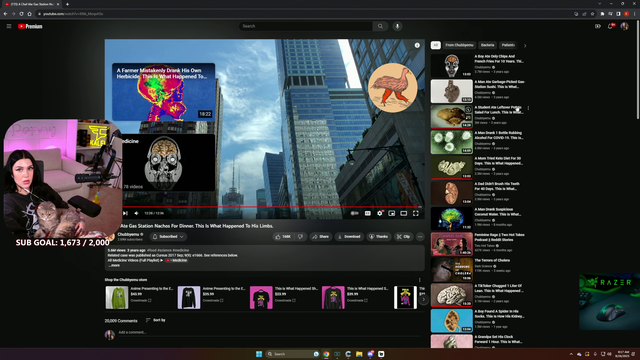Open the Sort by comments dropdown
This screenshot has width=640, height=360.
click(x=156, y=320)
